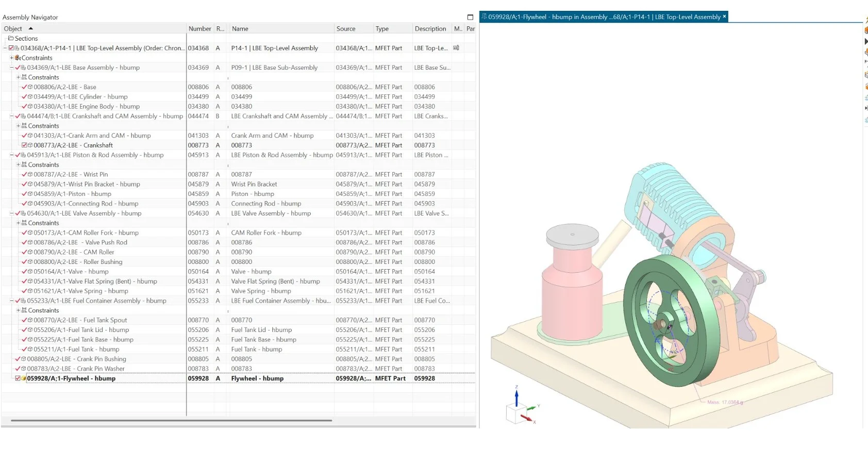
Task: Click the part icon beside Crank Pin Bushing
Action: pos(24,359)
